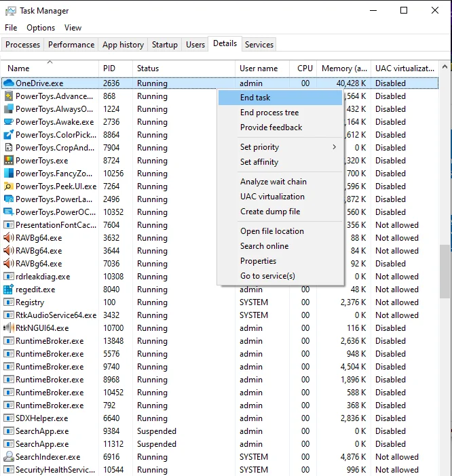Sort by the PID column header
The width and height of the screenshot is (452, 476).
point(115,68)
